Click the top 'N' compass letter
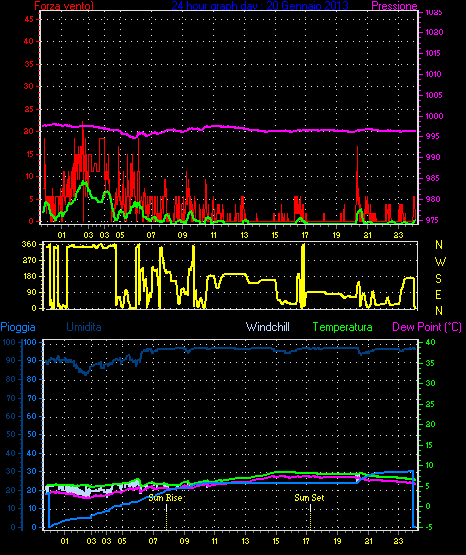Screen dimensions: 466x555 [x=439, y=245]
